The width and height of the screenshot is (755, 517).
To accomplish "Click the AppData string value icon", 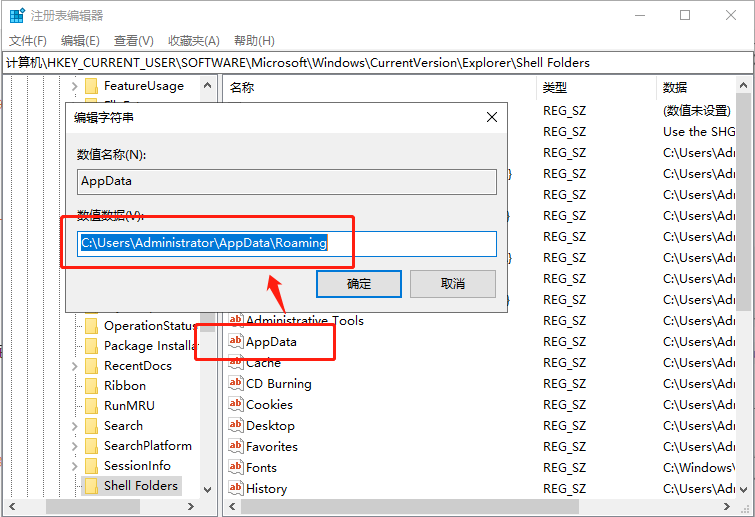I will [236, 342].
